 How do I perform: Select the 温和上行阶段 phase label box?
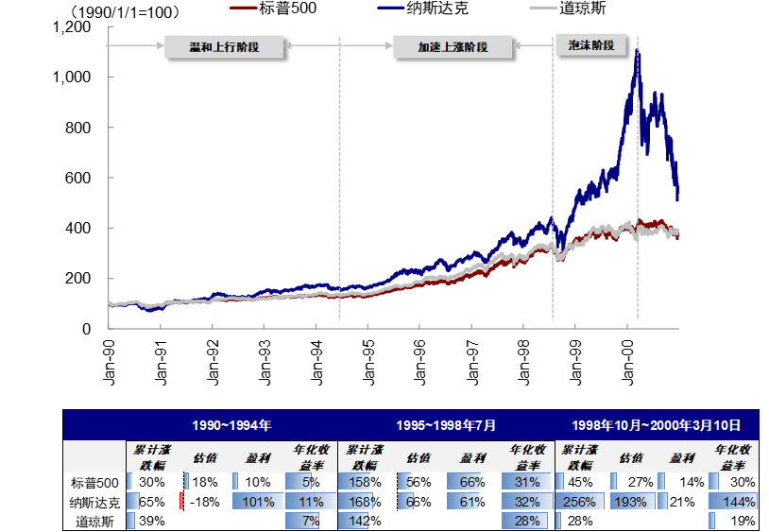(224, 47)
